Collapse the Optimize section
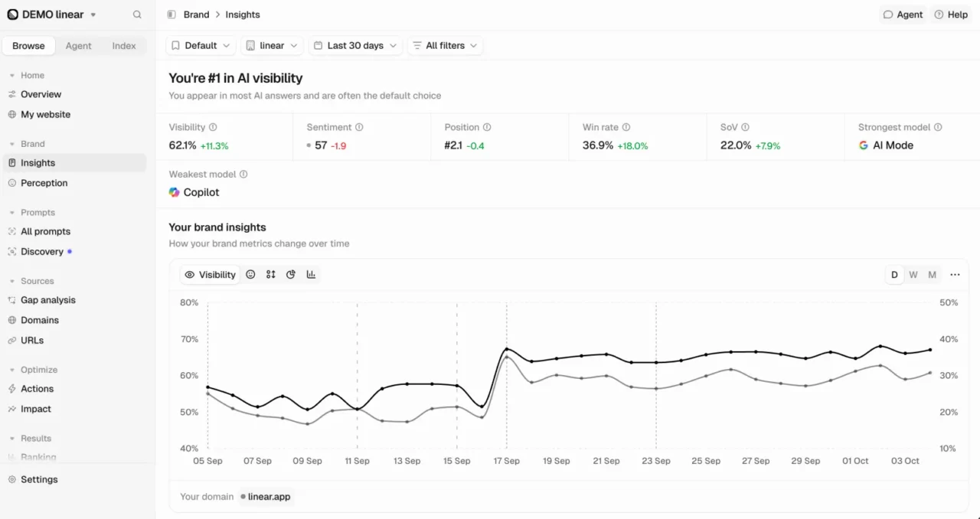This screenshot has height=519, width=980. coord(33,370)
